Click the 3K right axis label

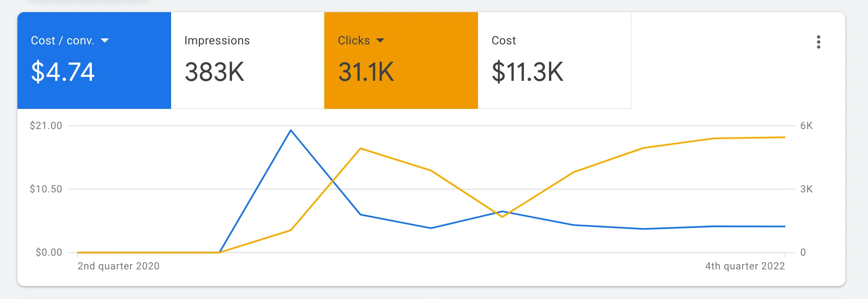pos(807,189)
